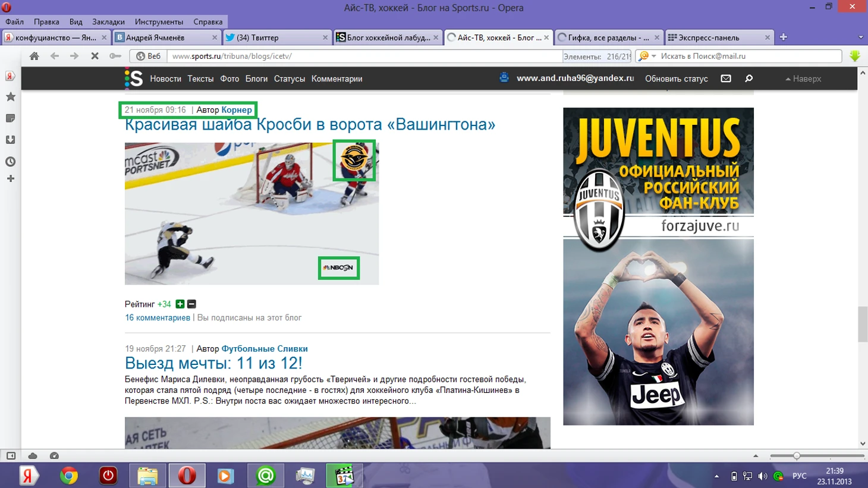Open the Bookmarks star panel in sidebar
The height and width of the screenshot is (488, 868).
pyautogui.click(x=11, y=97)
